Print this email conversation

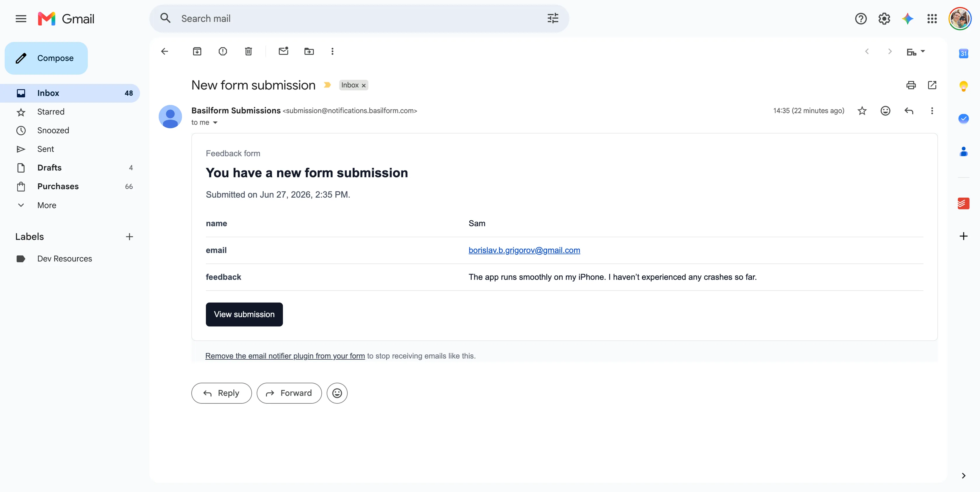click(911, 85)
